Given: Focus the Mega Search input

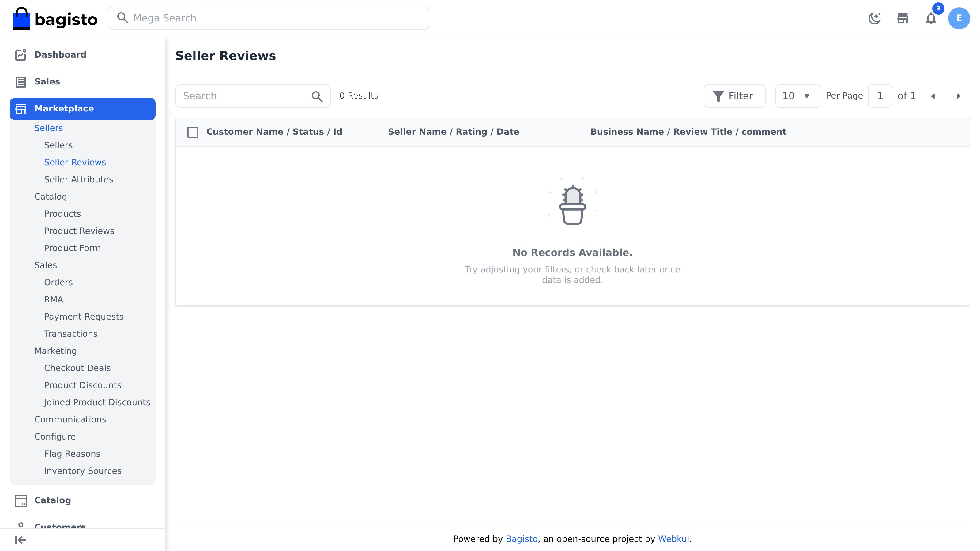Looking at the screenshot, I should coord(269,18).
